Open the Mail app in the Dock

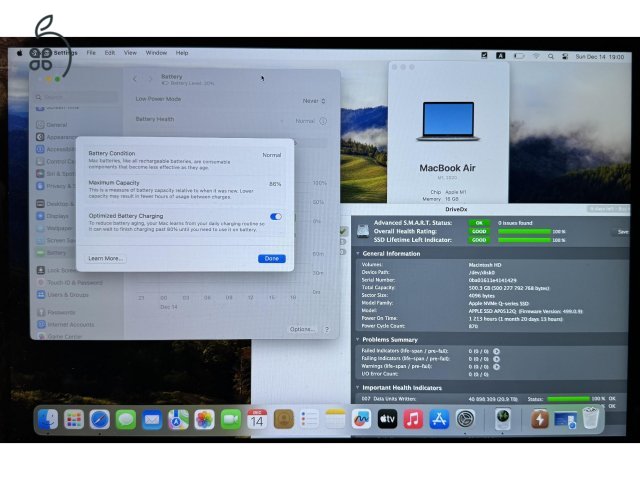[152, 419]
